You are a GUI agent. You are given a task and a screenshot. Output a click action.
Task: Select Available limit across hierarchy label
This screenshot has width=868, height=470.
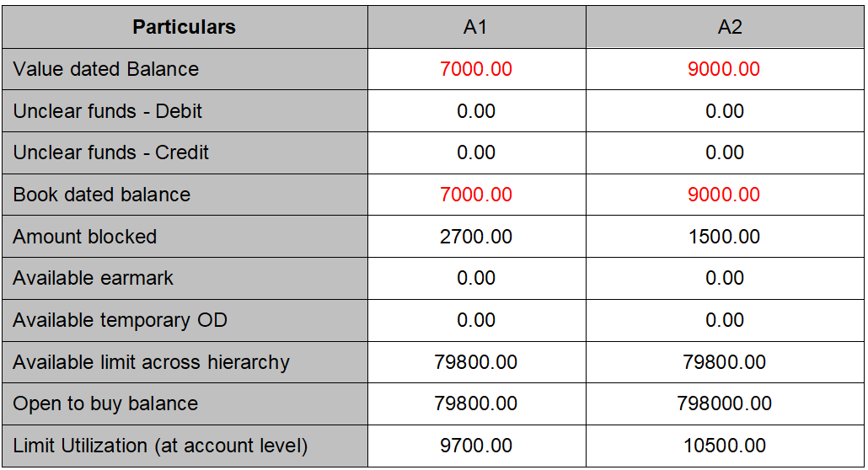[x=152, y=362]
